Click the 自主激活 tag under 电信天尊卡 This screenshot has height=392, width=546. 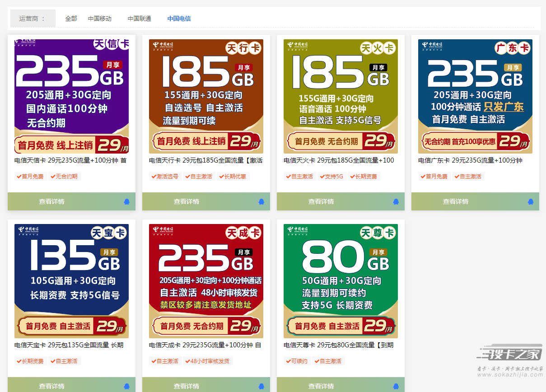click(328, 361)
